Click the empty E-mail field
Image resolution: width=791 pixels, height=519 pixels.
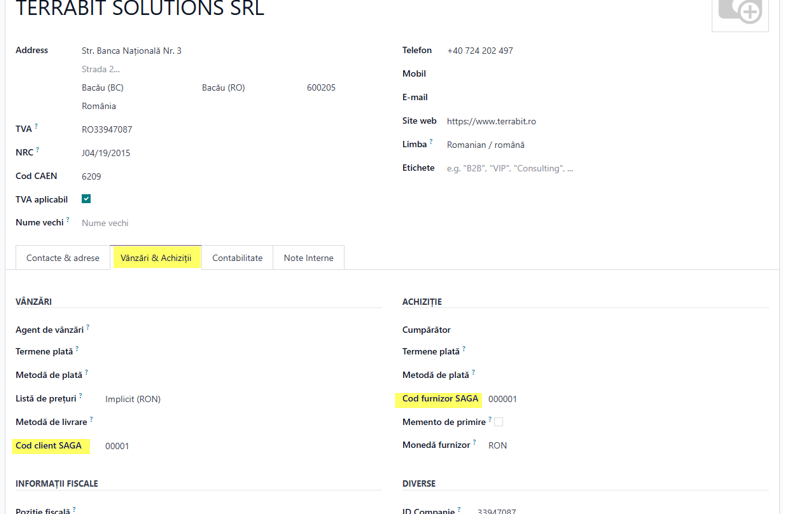[605, 97]
